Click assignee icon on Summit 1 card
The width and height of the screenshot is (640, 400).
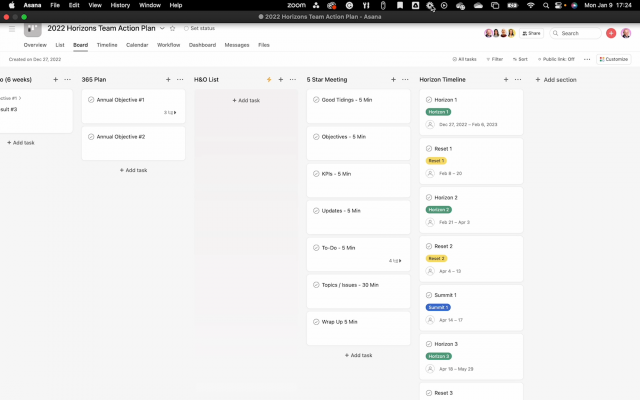point(430,320)
